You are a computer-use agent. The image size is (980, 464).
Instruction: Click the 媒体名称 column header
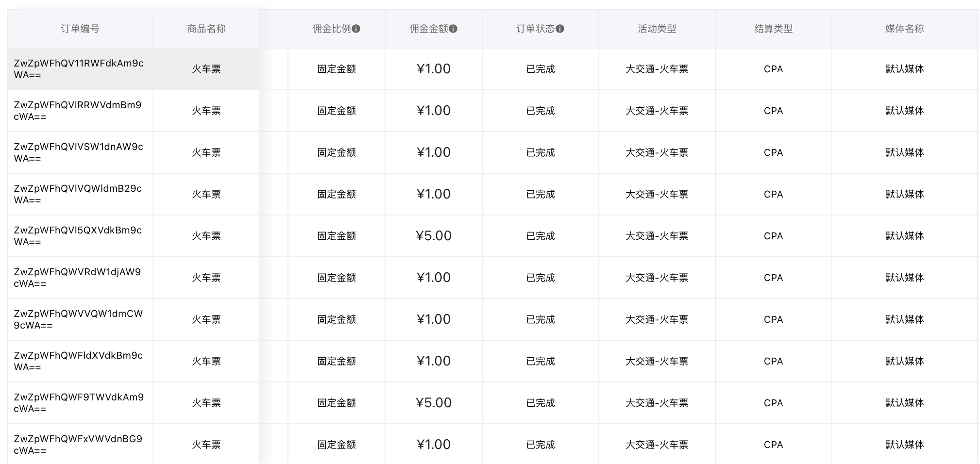point(904,29)
